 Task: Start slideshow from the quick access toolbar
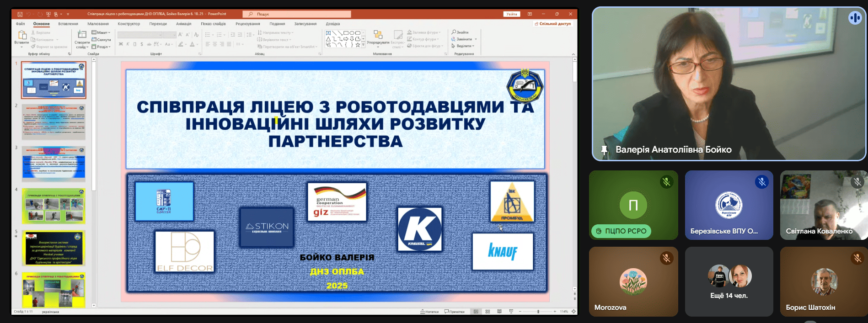48,14
